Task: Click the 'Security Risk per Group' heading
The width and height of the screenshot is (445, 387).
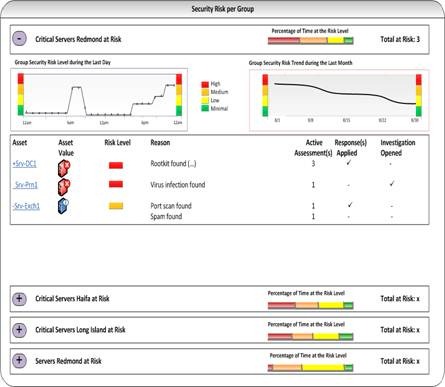Action: [222, 9]
